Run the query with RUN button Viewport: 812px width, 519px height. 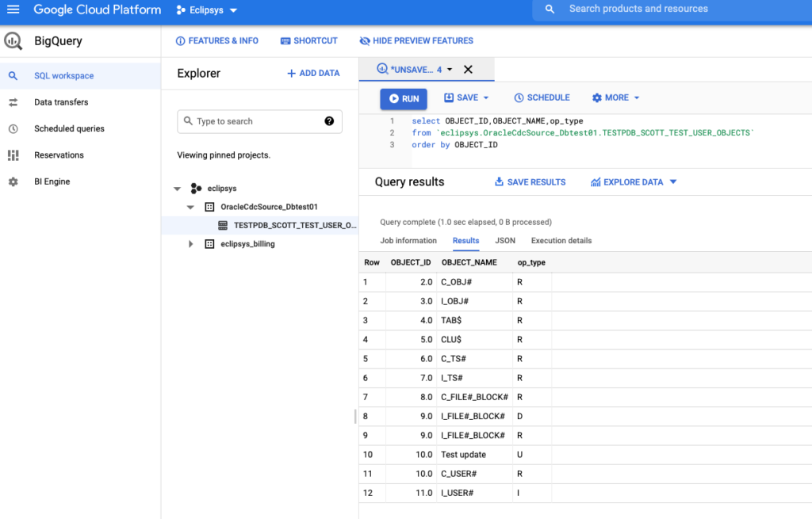(404, 98)
